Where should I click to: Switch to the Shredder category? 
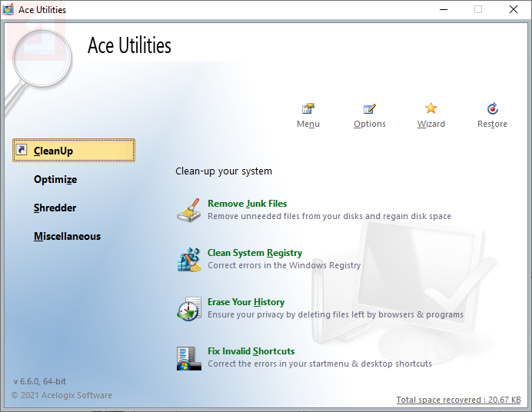tap(55, 208)
